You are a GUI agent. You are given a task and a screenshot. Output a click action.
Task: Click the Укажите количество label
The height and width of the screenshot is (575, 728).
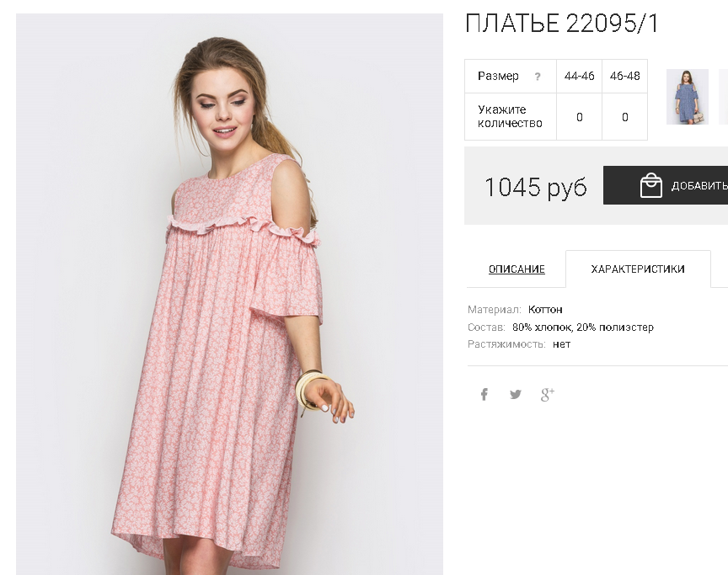pos(510,116)
